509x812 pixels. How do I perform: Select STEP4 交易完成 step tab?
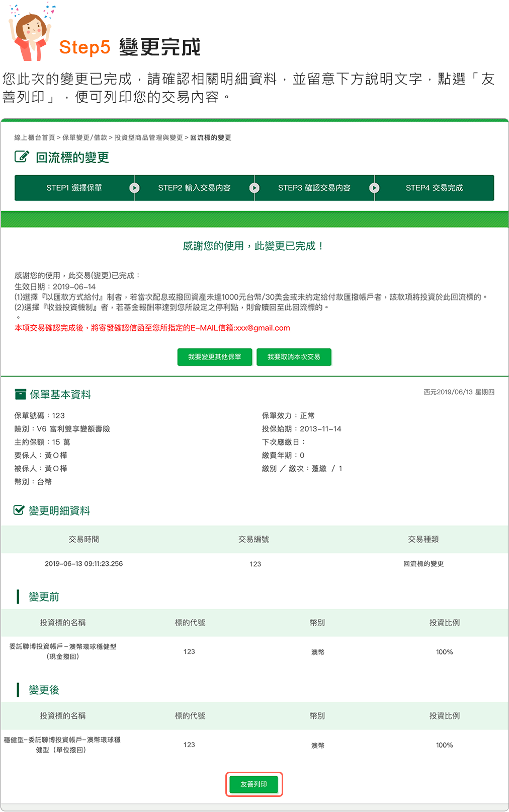tap(434, 188)
